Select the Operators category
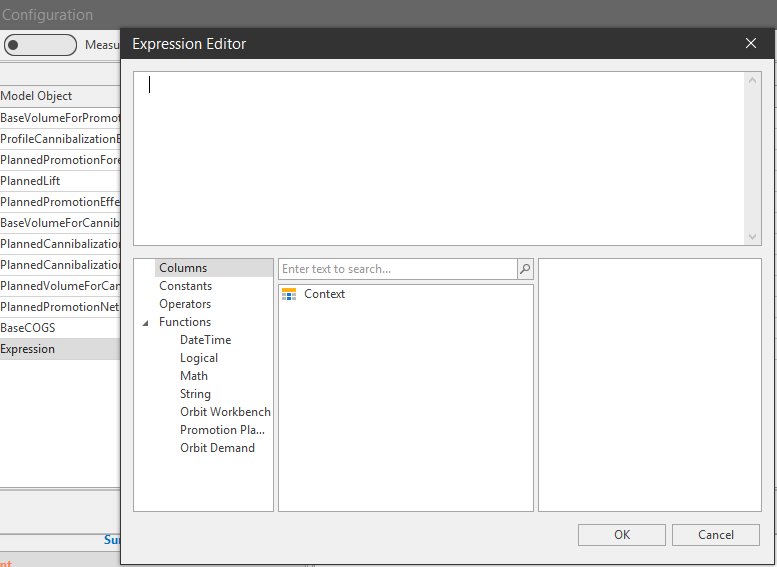Viewport: 777px width, 567px height. (185, 304)
